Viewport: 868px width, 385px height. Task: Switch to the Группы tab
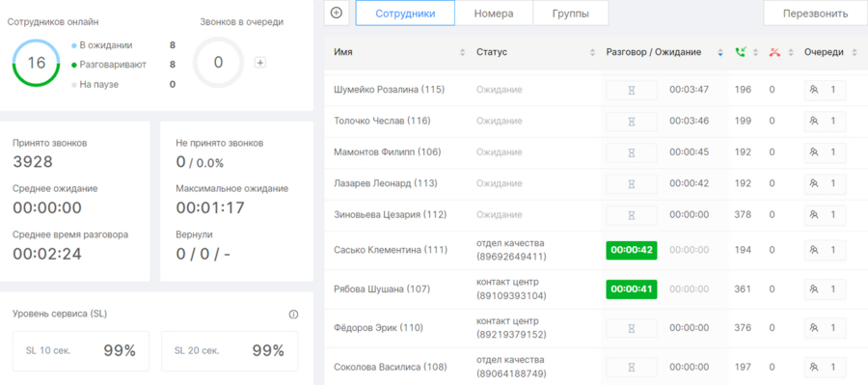pos(571,14)
